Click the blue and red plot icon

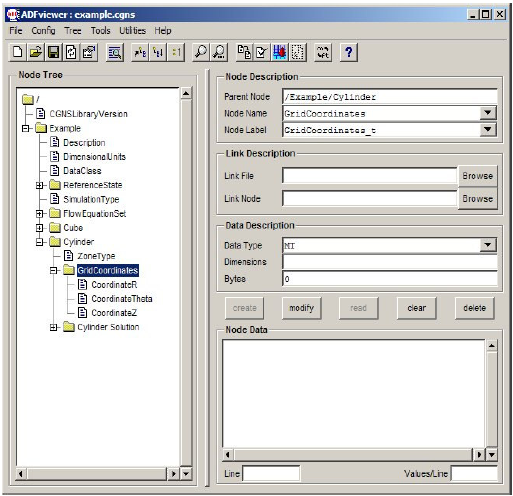[280, 52]
